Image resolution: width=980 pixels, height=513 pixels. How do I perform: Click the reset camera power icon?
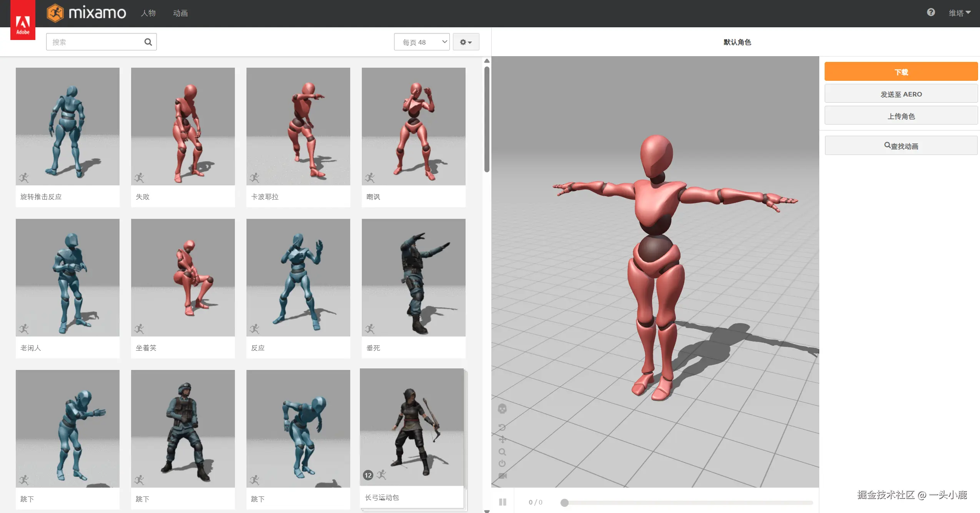502,463
